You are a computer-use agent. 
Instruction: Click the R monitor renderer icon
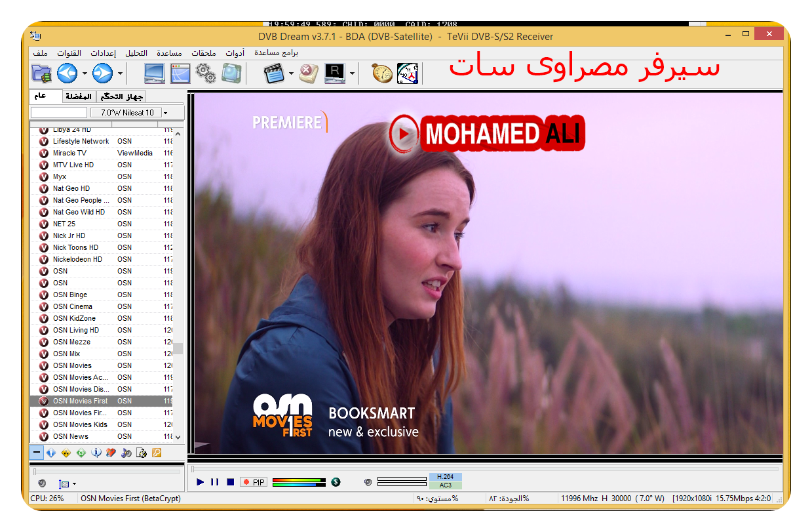(x=335, y=73)
